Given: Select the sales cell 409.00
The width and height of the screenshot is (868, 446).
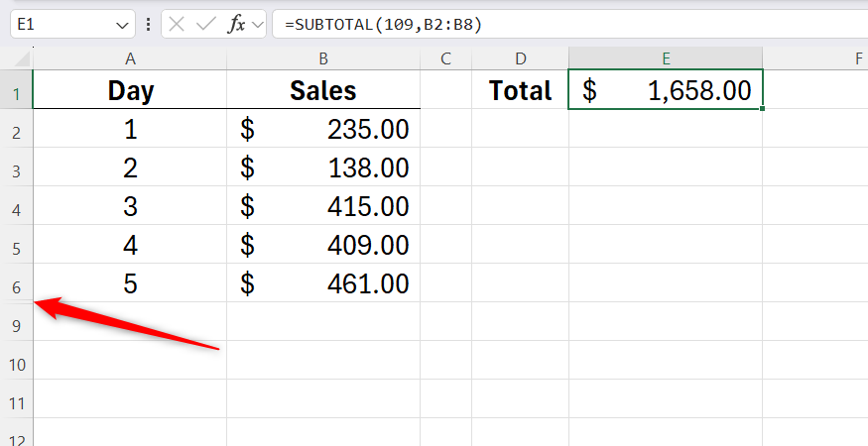Looking at the screenshot, I should [x=323, y=245].
